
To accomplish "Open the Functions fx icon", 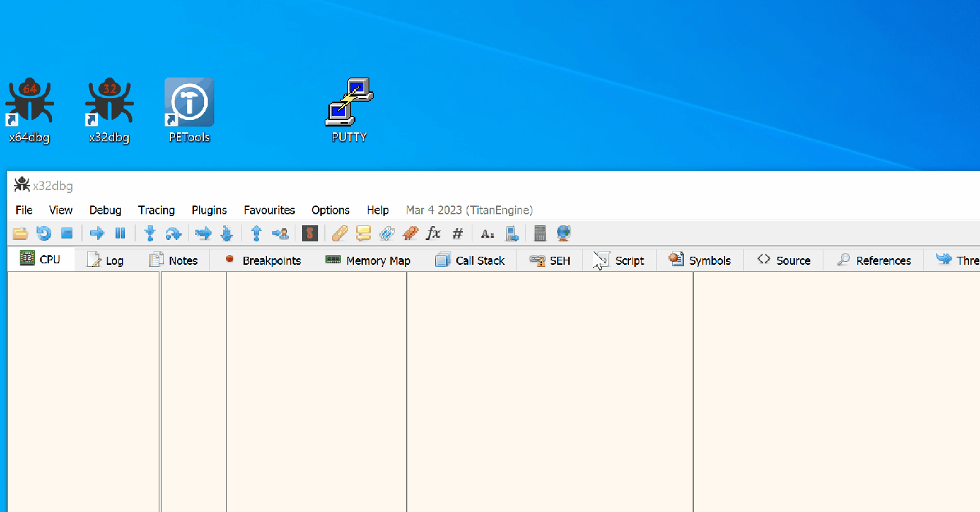I will (x=434, y=233).
